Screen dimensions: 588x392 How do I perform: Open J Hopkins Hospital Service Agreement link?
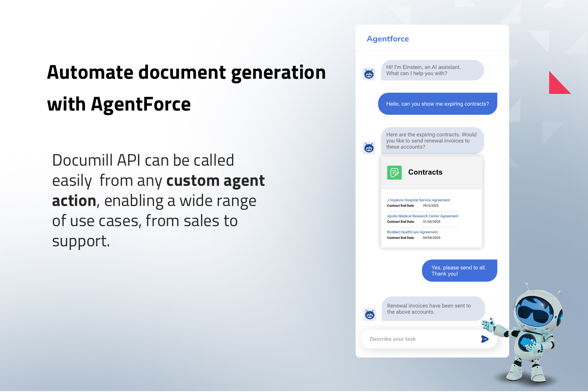(x=418, y=200)
